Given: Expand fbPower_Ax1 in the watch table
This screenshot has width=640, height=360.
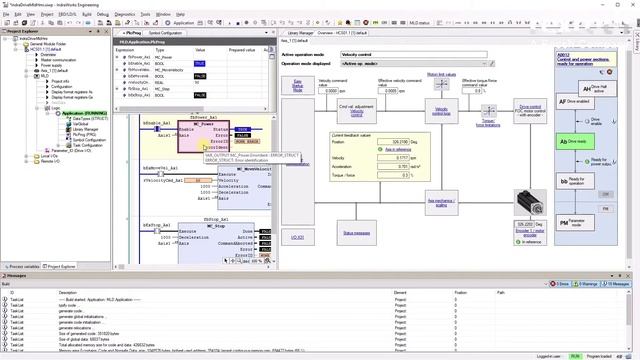Looking at the screenshot, I should click(x=117, y=57).
